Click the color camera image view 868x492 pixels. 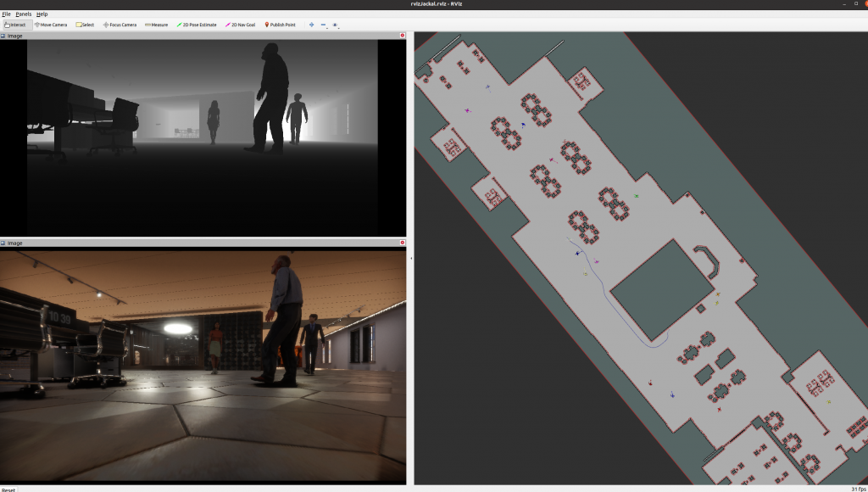(x=203, y=366)
